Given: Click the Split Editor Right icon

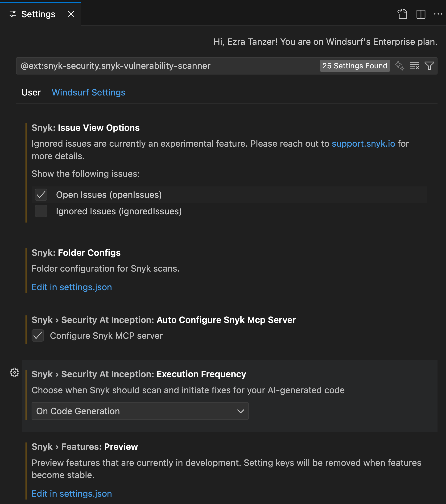Looking at the screenshot, I should 421,14.
